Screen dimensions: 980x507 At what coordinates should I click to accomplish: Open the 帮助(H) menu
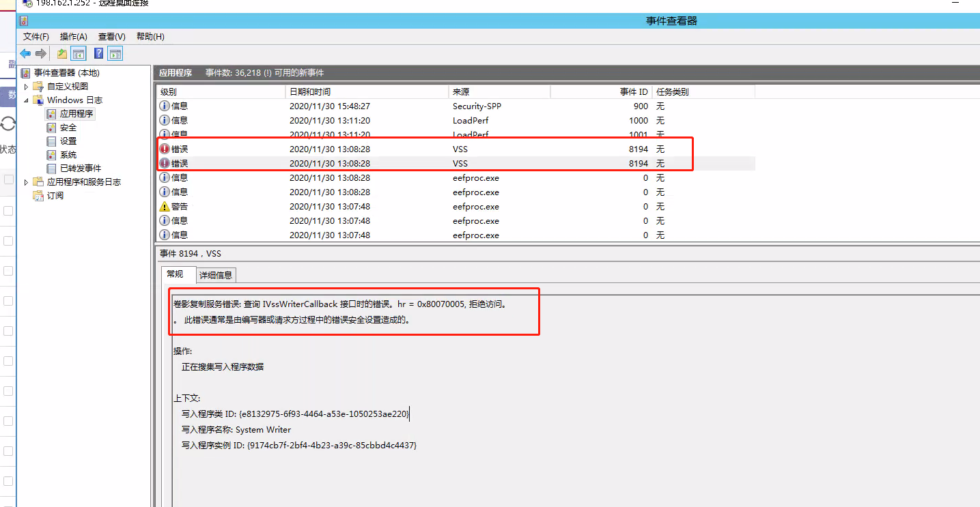[150, 37]
